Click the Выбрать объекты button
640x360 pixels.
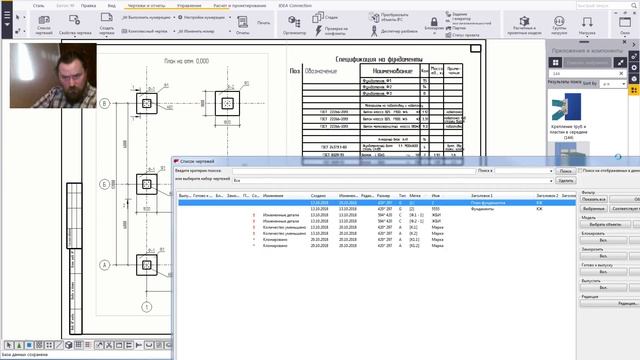click(606, 224)
